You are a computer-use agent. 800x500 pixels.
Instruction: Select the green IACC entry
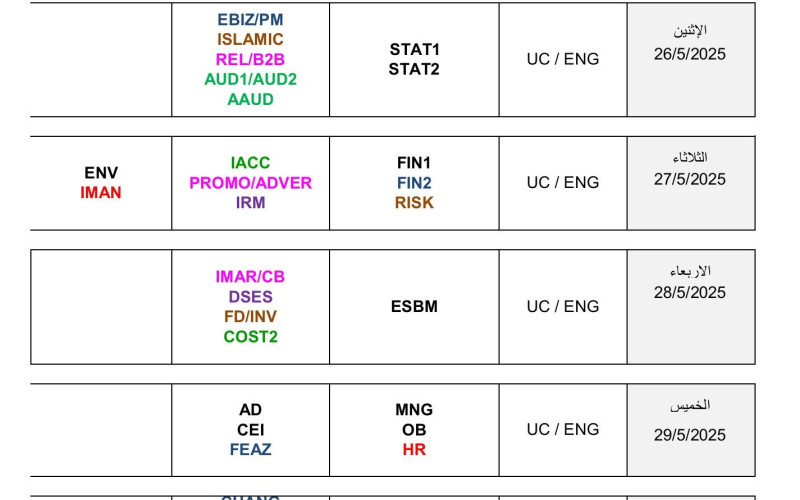[x=250, y=163]
